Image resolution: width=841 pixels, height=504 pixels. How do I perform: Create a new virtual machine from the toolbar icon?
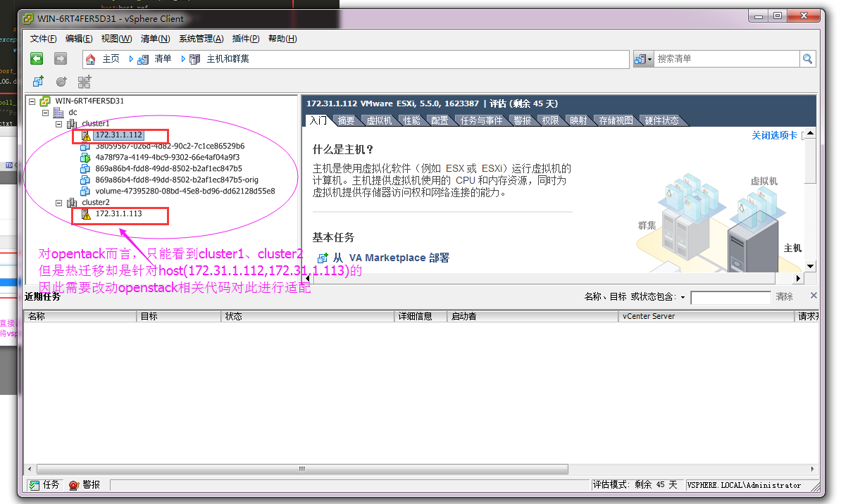[38, 82]
